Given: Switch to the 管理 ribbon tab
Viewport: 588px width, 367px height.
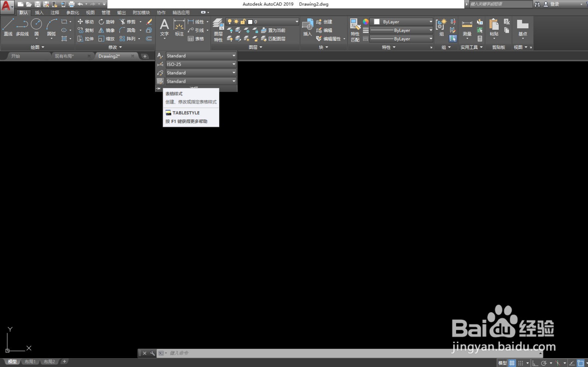Looking at the screenshot, I should point(106,12).
